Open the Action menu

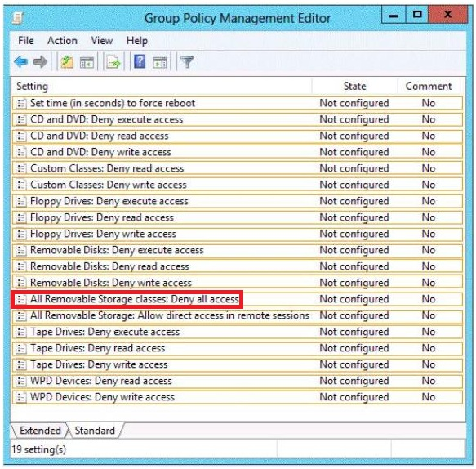pos(62,40)
